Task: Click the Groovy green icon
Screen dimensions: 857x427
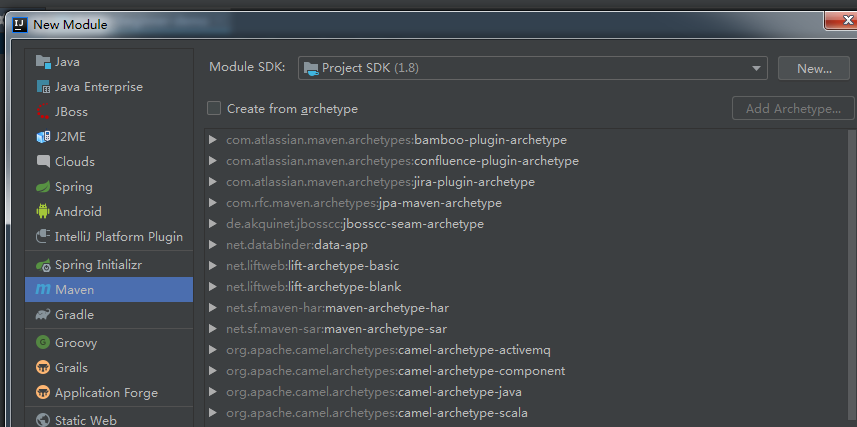Action: 43,343
